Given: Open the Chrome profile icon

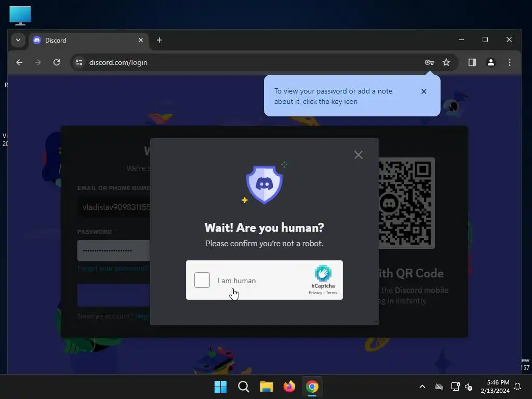Looking at the screenshot, I should (490, 62).
